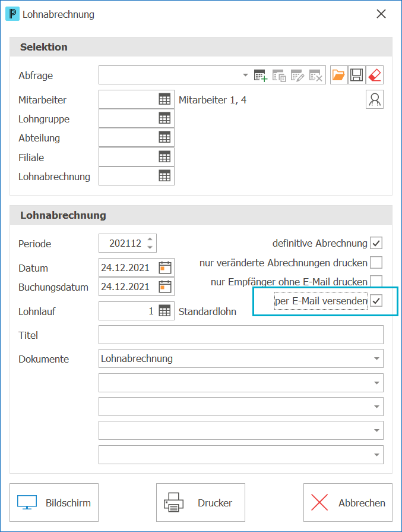
Task: Open Lohnabrechnung selection grid icon in Selektion
Action: [164, 176]
